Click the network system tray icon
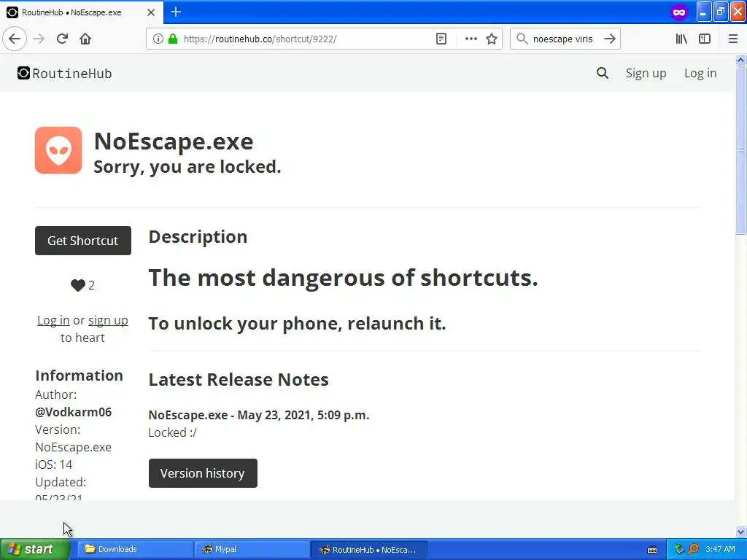Image resolution: width=747 pixels, height=560 pixels. [x=679, y=550]
